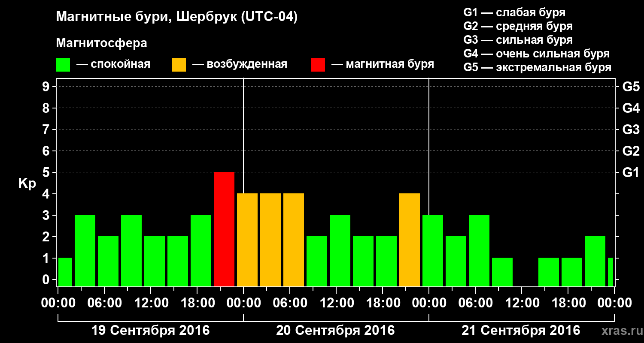The image size is (644, 343).
Task: Click the right-axis 'G3' level label
Action: pos(631,129)
